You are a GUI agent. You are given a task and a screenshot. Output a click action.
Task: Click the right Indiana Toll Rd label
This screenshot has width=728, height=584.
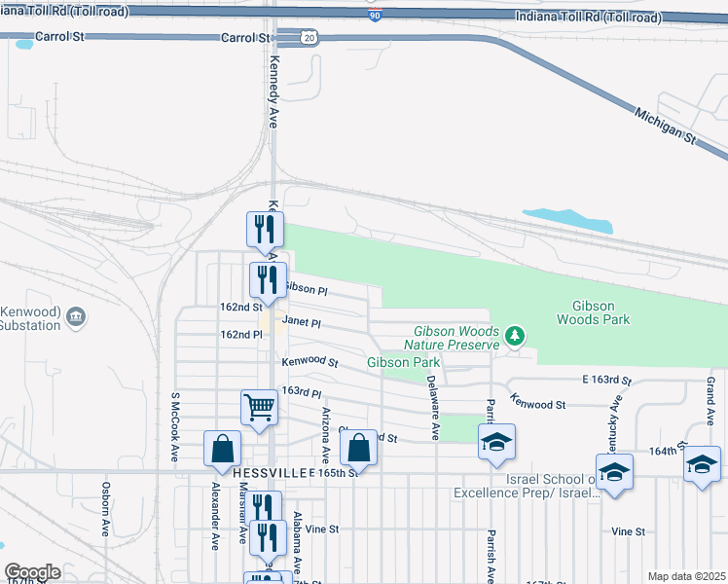(x=588, y=18)
